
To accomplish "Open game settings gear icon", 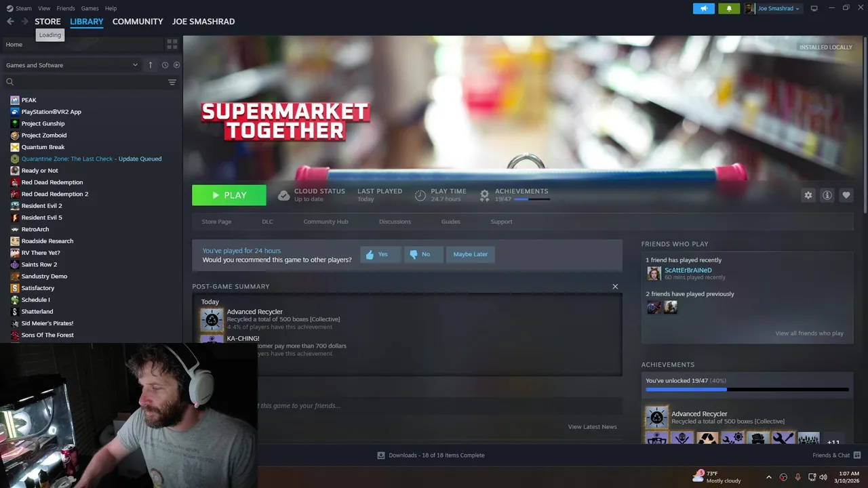I will point(808,195).
